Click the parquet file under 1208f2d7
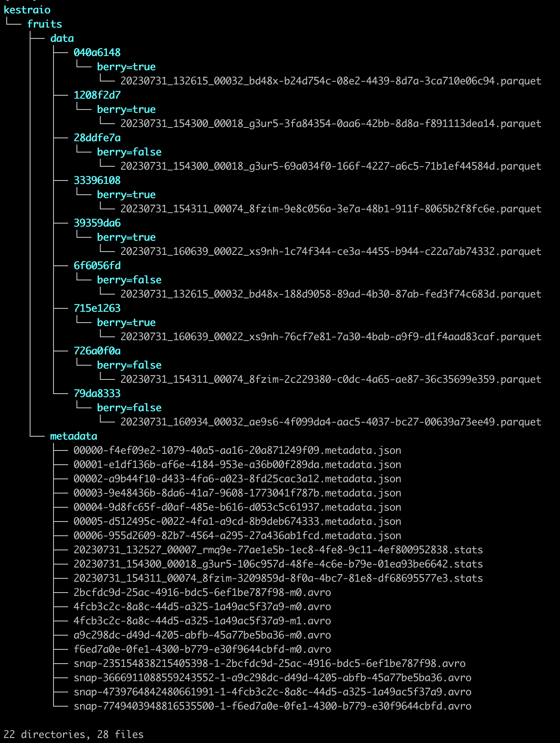The height and width of the screenshot is (743, 560). (331, 124)
